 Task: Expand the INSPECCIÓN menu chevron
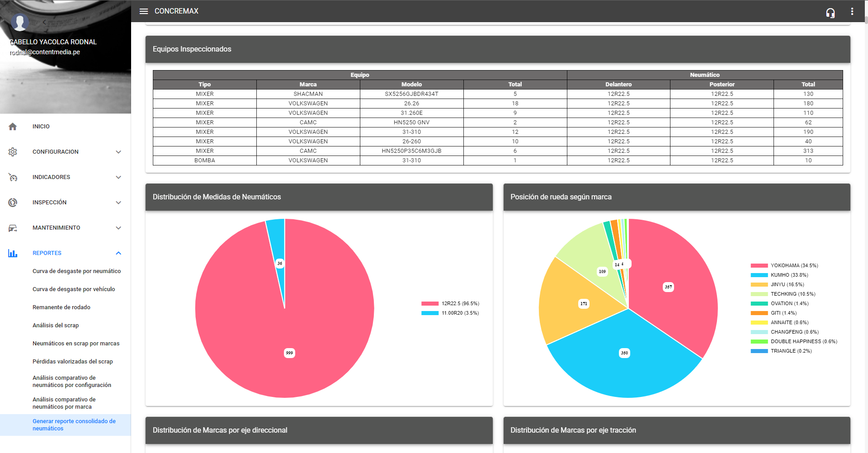point(118,203)
